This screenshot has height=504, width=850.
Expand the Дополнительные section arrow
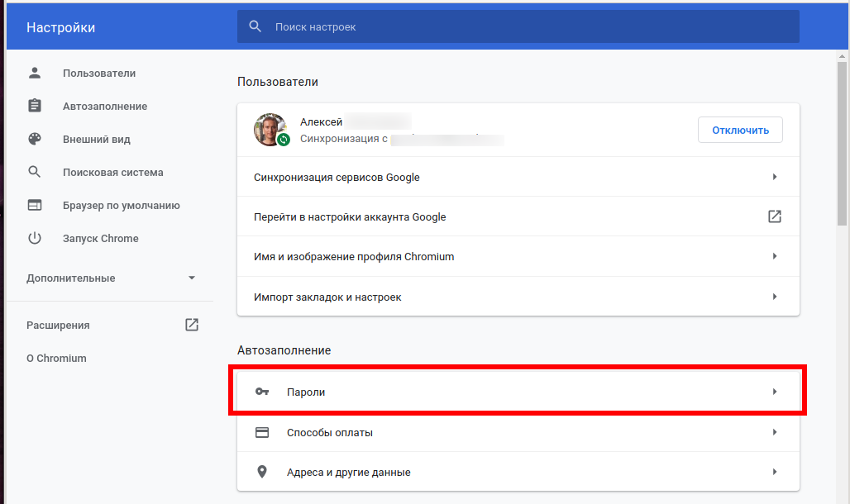coord(192,278)
